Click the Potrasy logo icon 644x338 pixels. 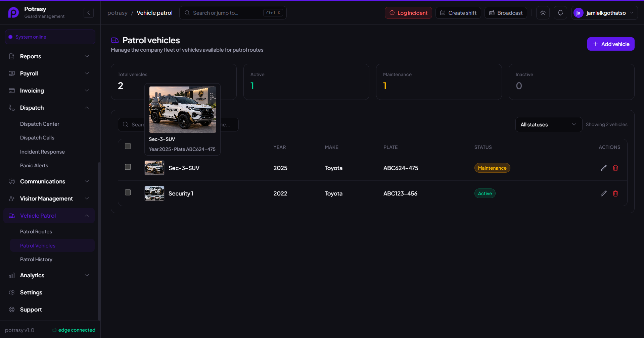13,12
